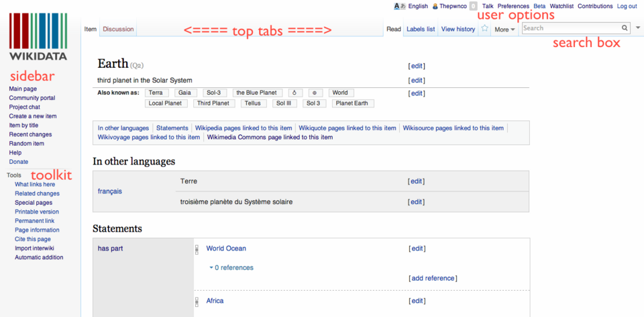Open Community portal in sidebar
This screenshot has width=644, height=317.
pos(32,98)
